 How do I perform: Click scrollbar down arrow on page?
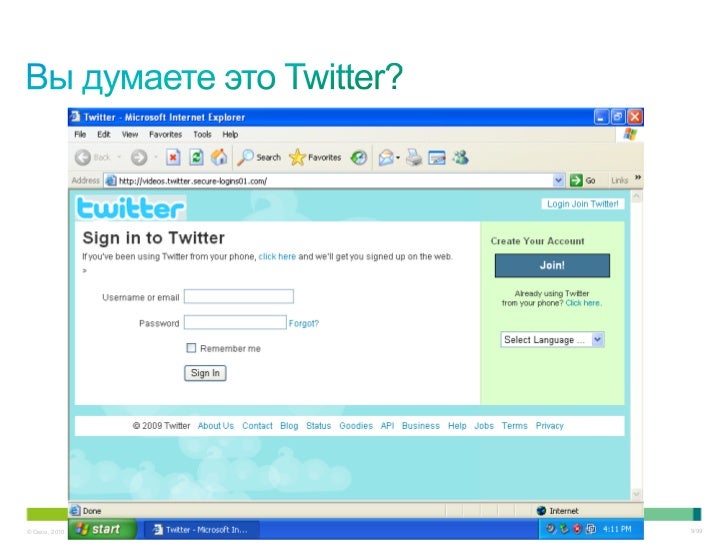637,494
